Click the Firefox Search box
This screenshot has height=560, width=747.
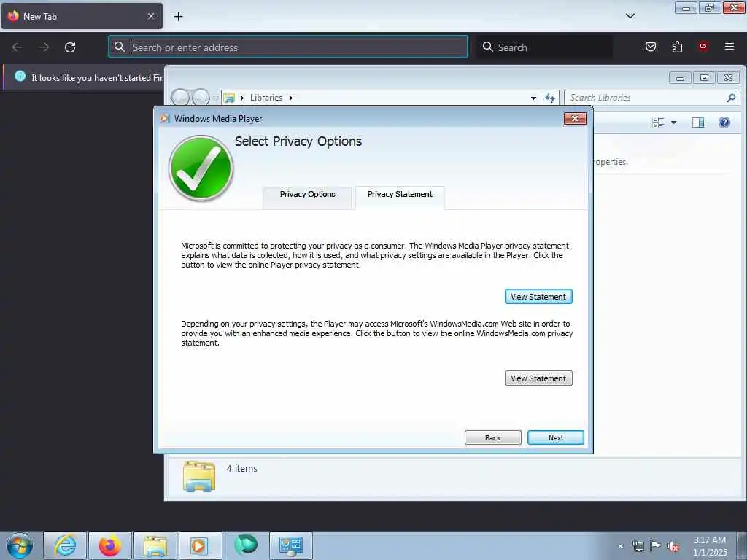(544, 47)
